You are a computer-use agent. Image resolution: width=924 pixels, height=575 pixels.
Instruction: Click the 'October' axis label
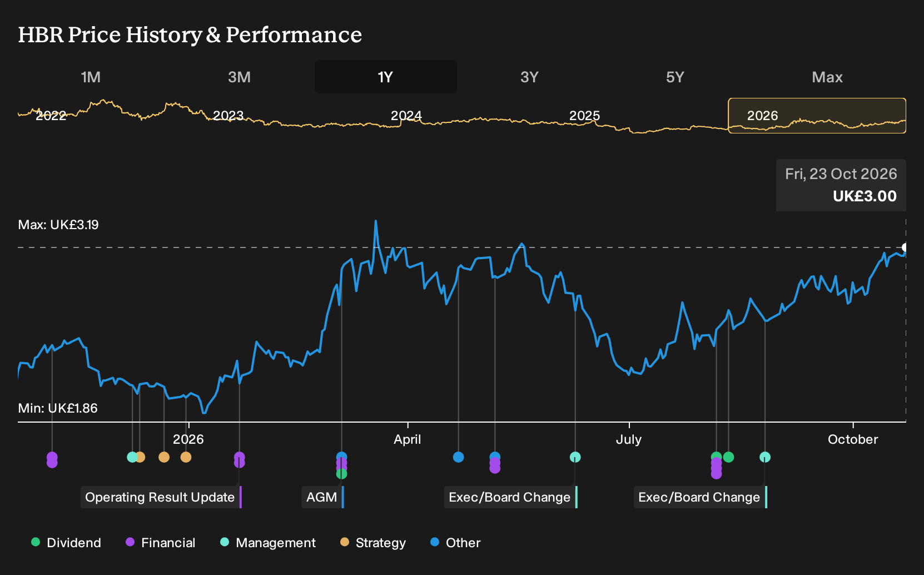853,439
